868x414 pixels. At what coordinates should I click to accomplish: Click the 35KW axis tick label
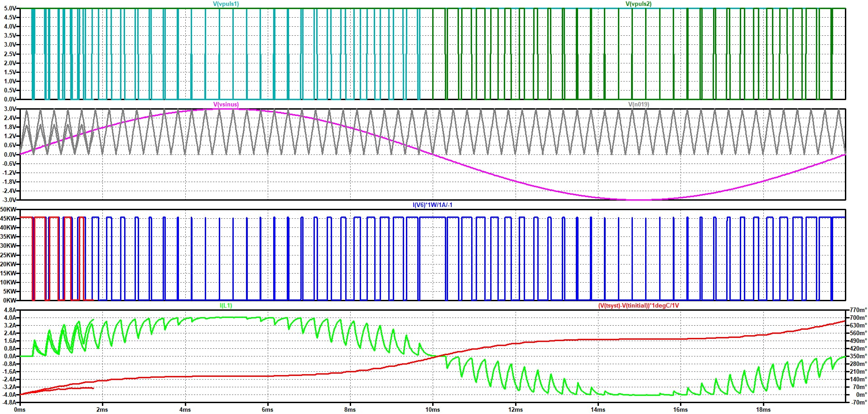tap(9, 236)
